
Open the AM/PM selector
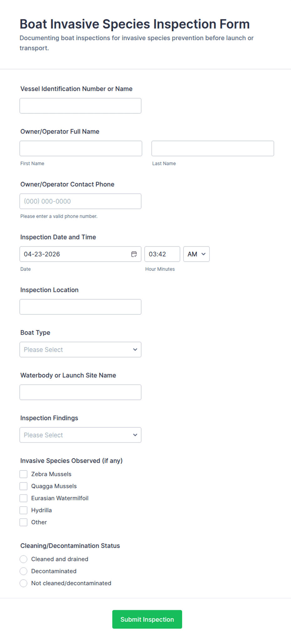click(x=196, y=254)
